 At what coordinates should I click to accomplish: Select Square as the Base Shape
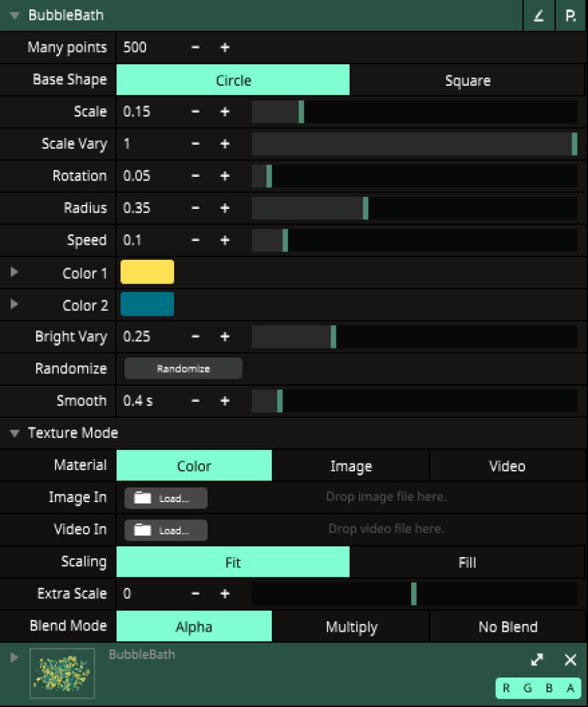467,81
